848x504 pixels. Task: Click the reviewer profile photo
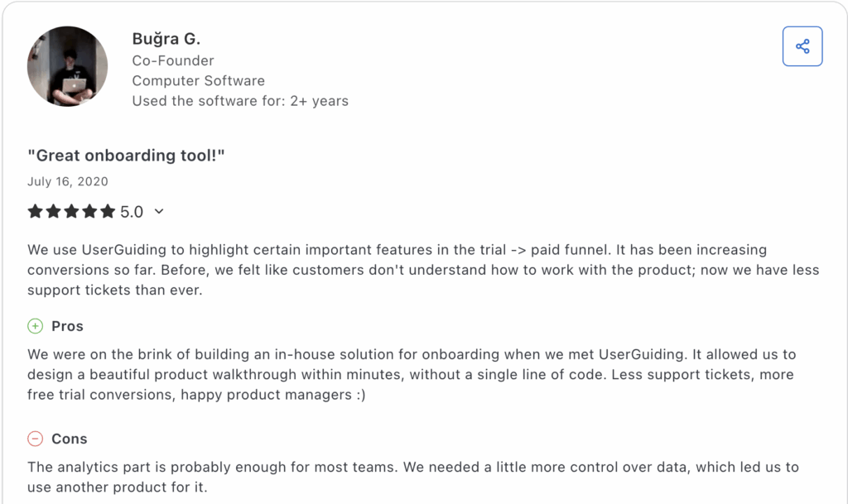point(67,66)
